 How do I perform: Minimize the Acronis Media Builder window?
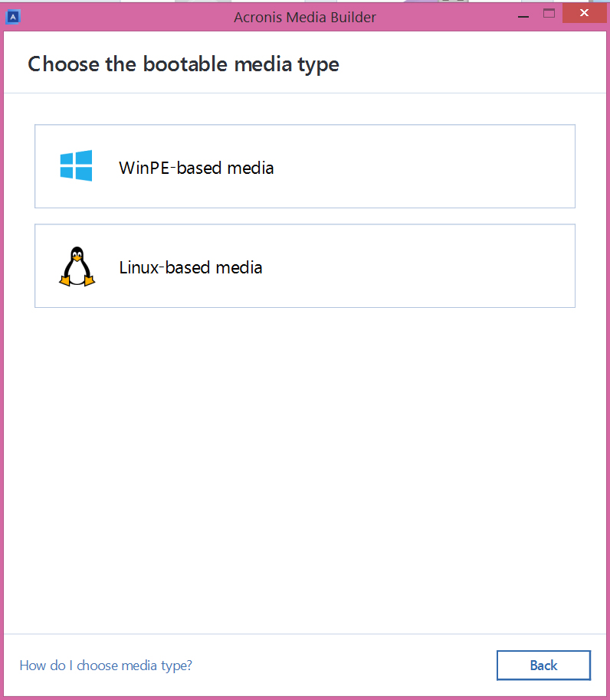pos(523,15)
